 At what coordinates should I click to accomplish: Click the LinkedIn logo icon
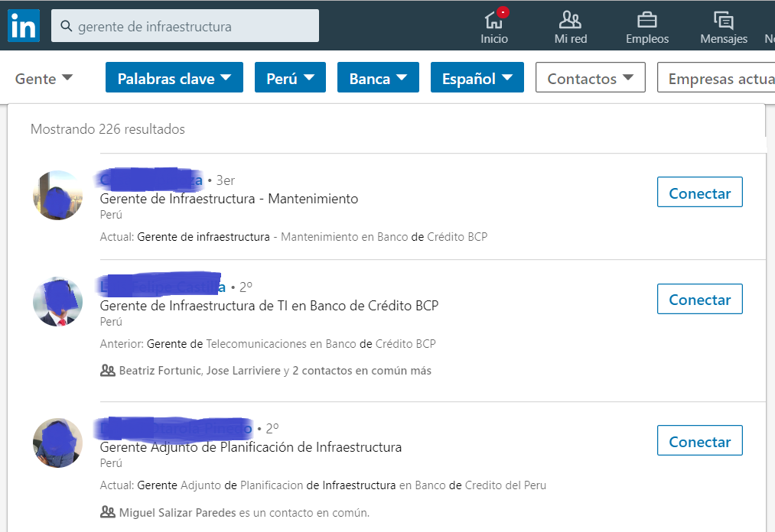click(x=24, y=27)
